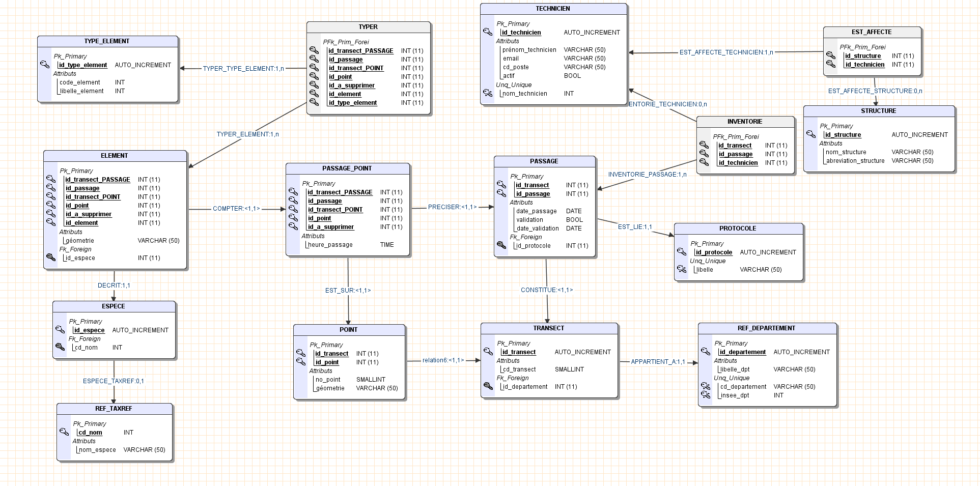980x486 pixels.
Task: Click the foreign key icon beside id_protocole in PASSAGE
Action: 501,245
